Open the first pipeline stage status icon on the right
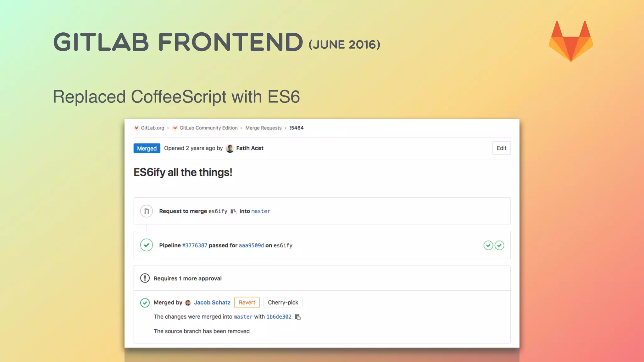Image resolution: width=644 pixels, height=362 pixels. pyautogui.click(x=488, y=245)
